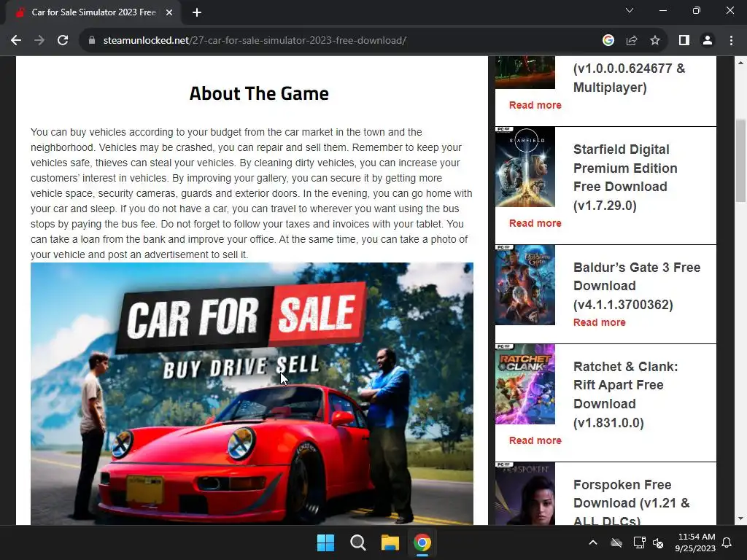Open the muted volume tray icon

click(659, 542)
